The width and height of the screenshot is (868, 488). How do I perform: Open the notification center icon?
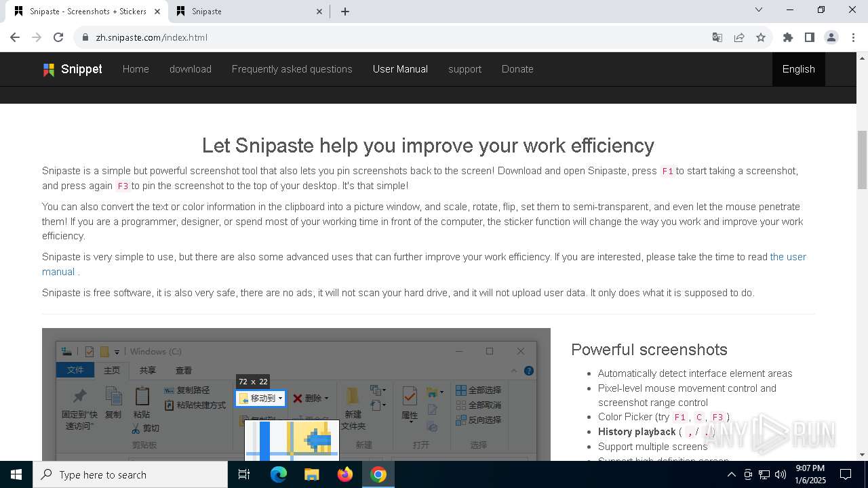[846, 474]
